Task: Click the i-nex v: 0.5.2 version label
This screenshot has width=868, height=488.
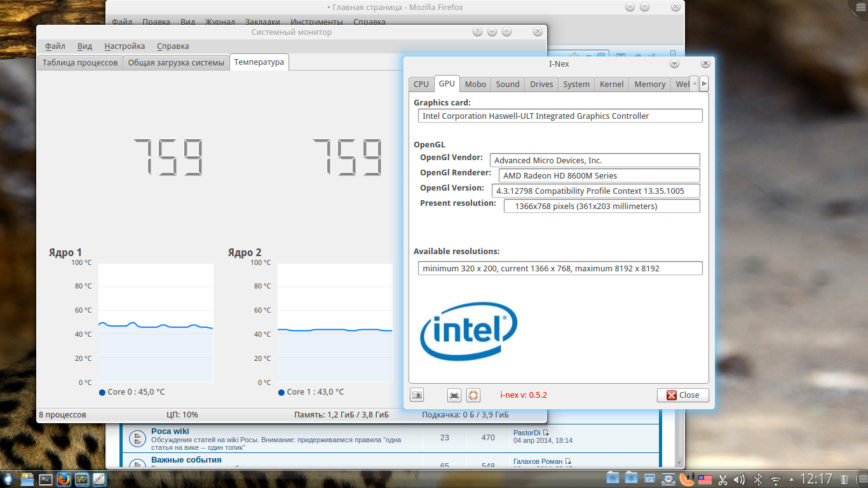Action: pyautogui.click(x=524, y=395)
